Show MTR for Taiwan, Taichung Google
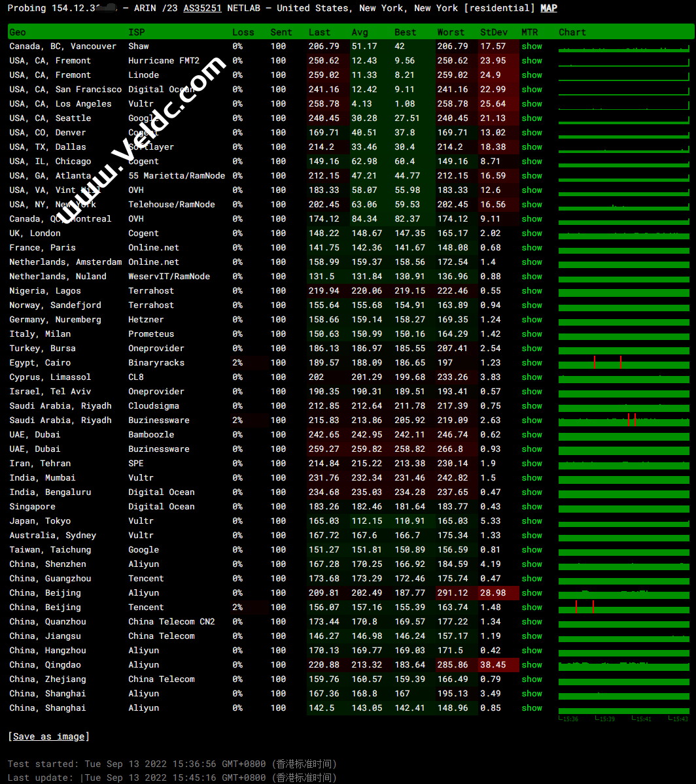The height and width of the screenshot is (784, 696). (x=531, y=550)
